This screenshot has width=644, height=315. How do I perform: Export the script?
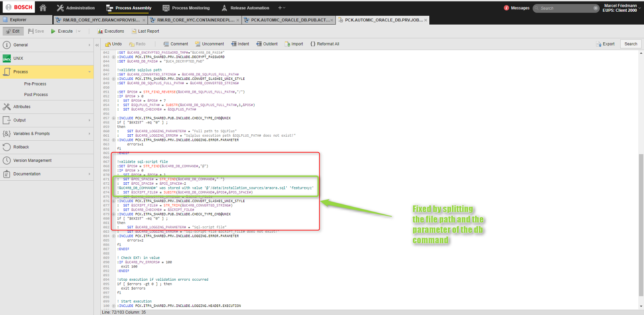605,44
